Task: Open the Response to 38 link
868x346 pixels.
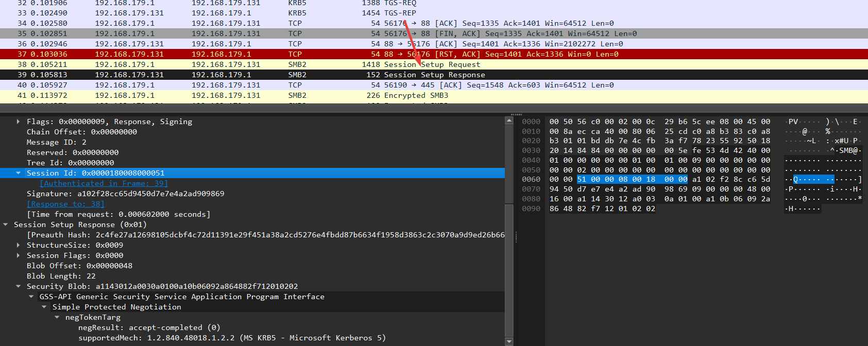Action: (x=65, y=204)
